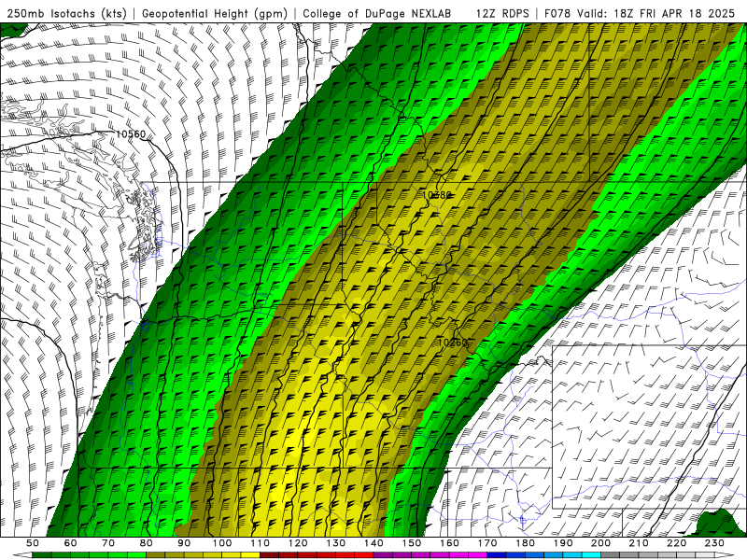Click the 250mb Isotachs (kts) title text
This screenshot has height=560, width=747.
coord(67,14)
